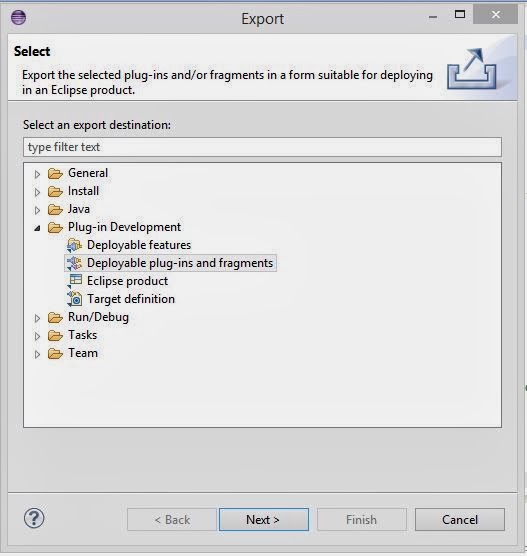527x556 pixels.
Task: Expand the Tasks category
Action: click(x=37, y=336)
